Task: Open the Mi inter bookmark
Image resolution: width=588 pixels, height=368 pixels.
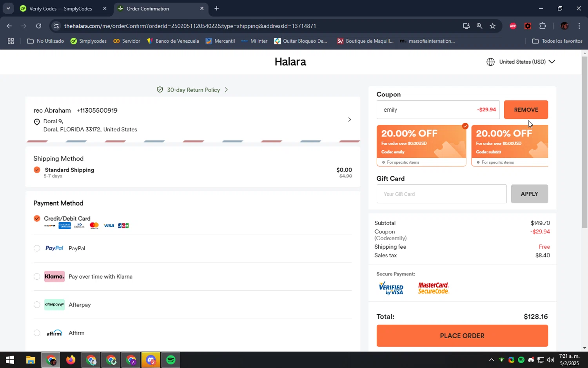Action: pyautogui.click(x=254, y=41)
